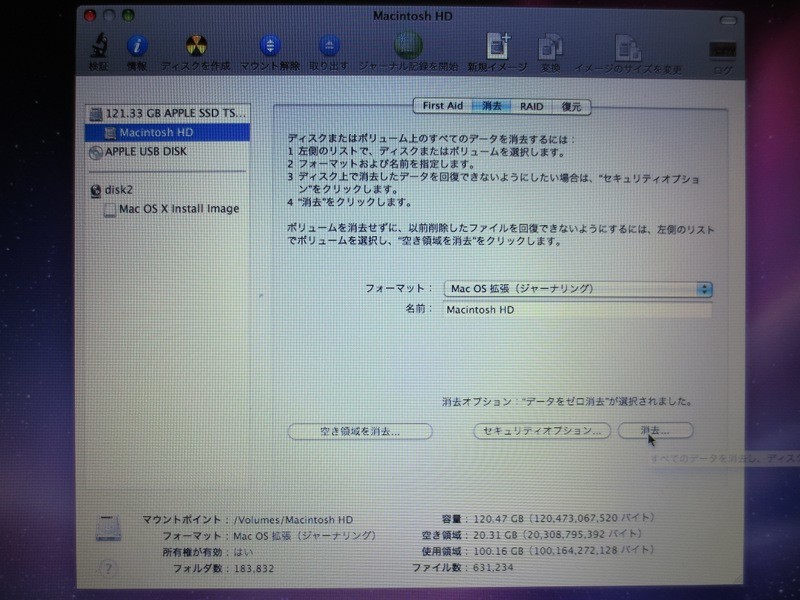Click the Resize Image (イメージのサイズを変更) icon
Viewport: 800px width, 600px height.
(x=628, y=48)
